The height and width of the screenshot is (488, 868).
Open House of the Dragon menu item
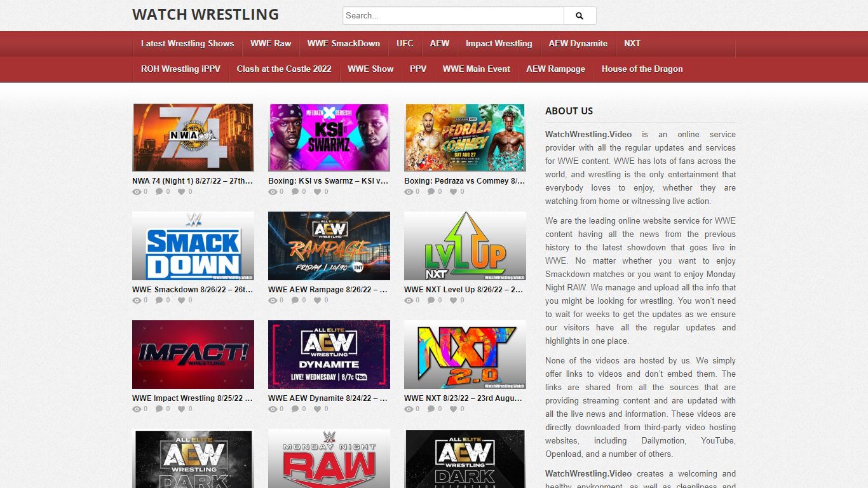(x=642, y=69)
